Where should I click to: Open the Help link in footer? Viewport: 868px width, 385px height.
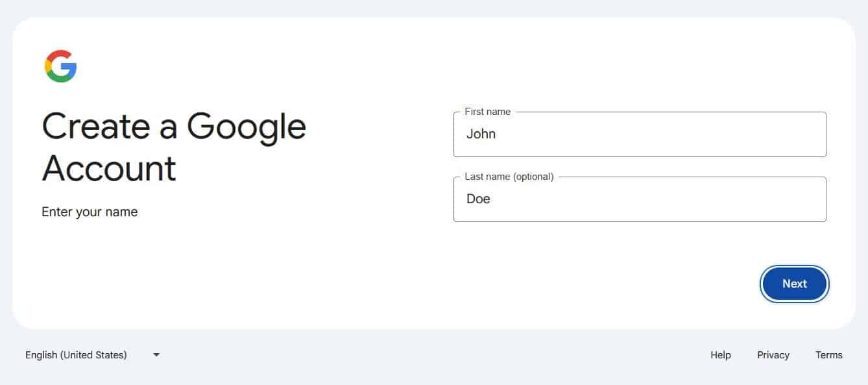pos(720,355)
